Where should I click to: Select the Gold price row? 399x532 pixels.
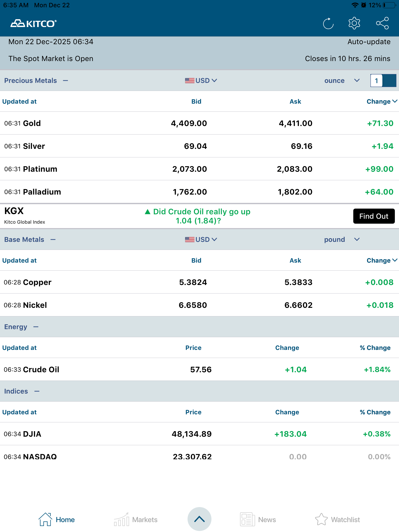[x=199, y=123]
